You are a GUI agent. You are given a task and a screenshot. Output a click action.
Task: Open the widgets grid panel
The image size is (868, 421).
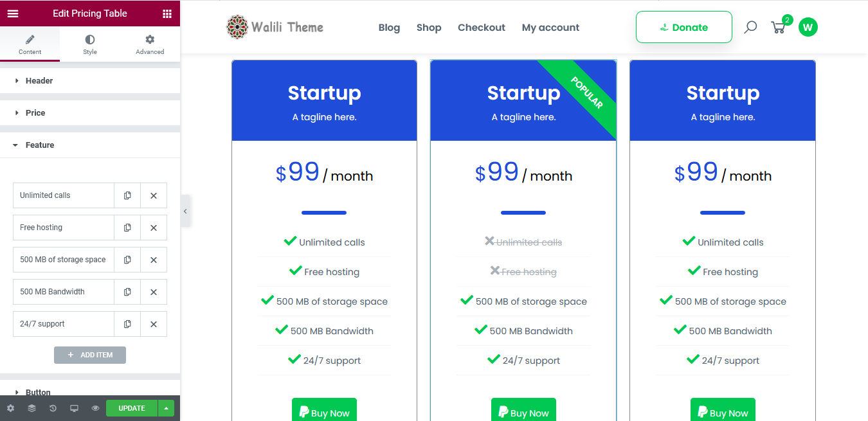click(167, 13)
